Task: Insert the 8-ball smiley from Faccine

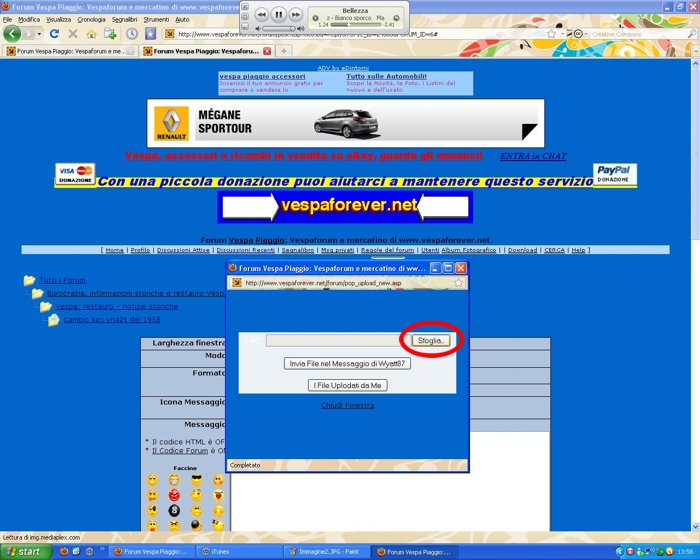Action: tap(174, 510)
